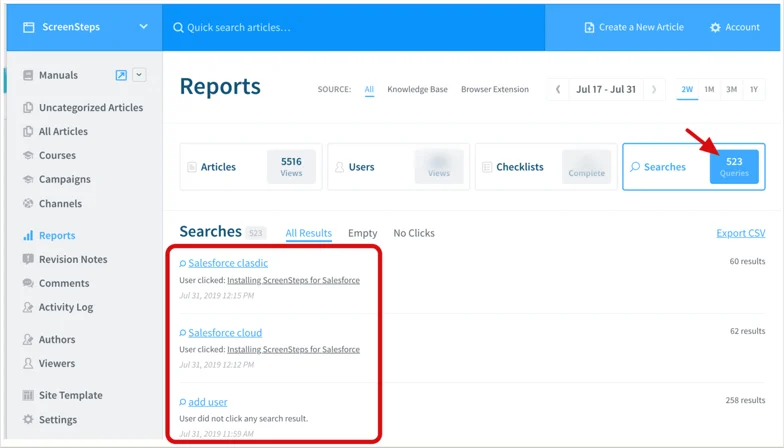Select the 1M time range
Image resolution: width=784 pixels, height=448 pixels.
point(709,90)
